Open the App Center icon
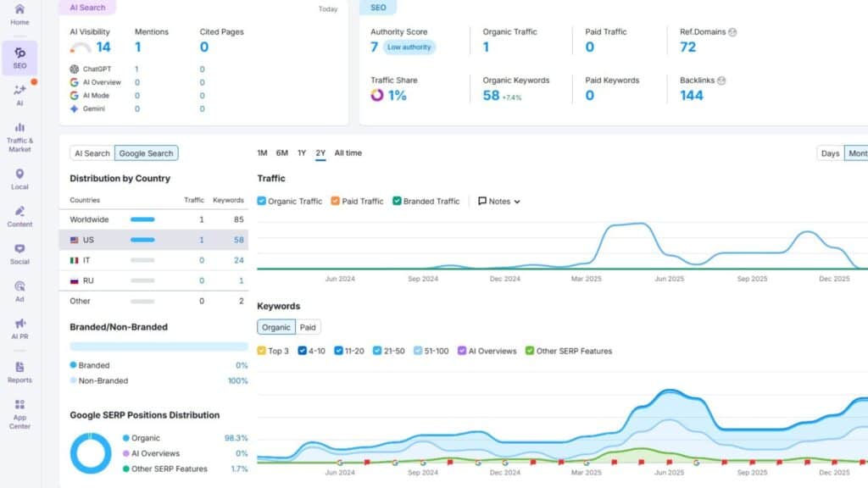 (x=19, y=413)
